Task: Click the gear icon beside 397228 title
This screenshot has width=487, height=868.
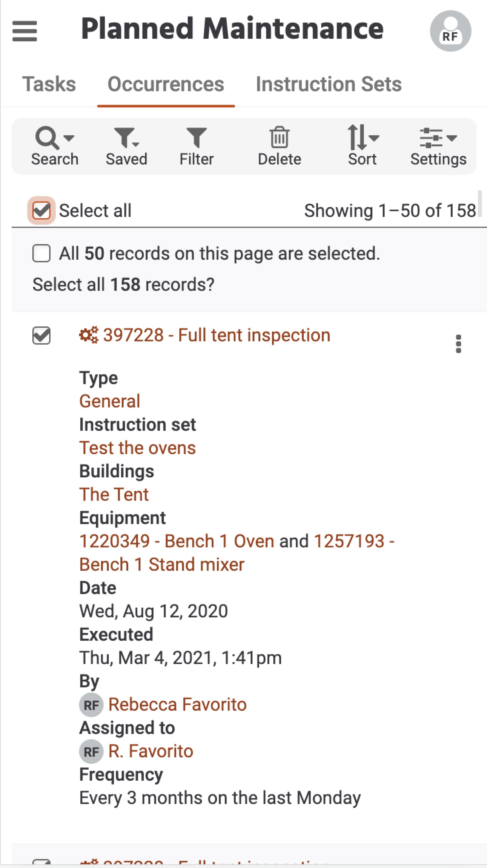Action: click(x=88, y=335)
